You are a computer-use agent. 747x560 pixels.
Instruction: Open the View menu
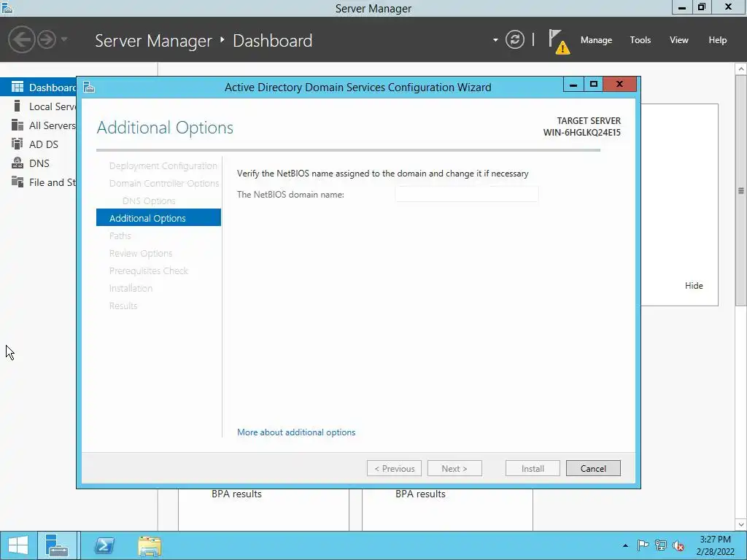point(678,40)
